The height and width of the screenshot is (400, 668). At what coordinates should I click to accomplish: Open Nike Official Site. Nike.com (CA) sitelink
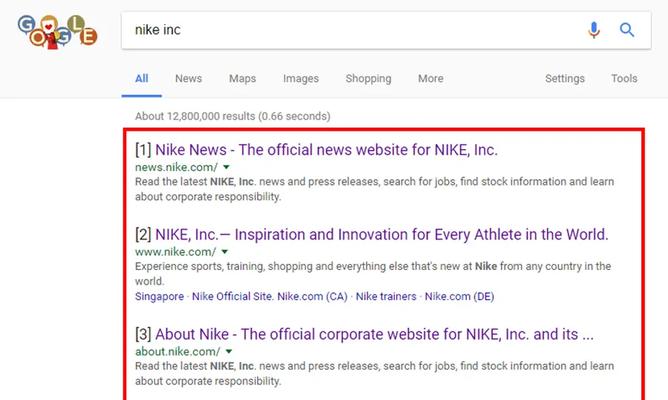pos(270,296)
